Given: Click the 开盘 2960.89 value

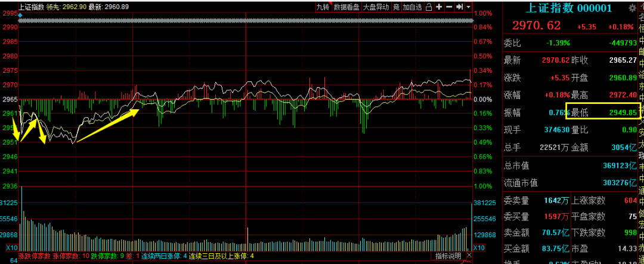Looking at the screenshot, I should tap(622, 78).
